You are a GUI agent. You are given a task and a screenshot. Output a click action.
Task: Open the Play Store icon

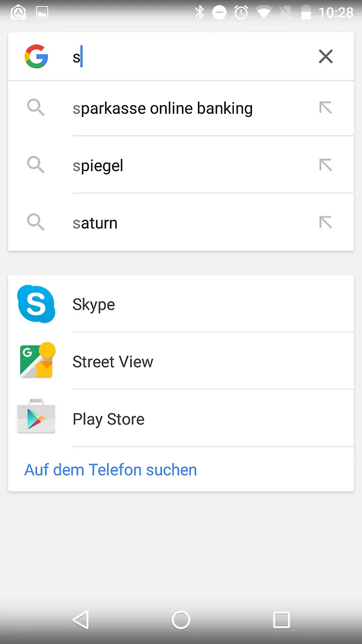tap(36, 418)
